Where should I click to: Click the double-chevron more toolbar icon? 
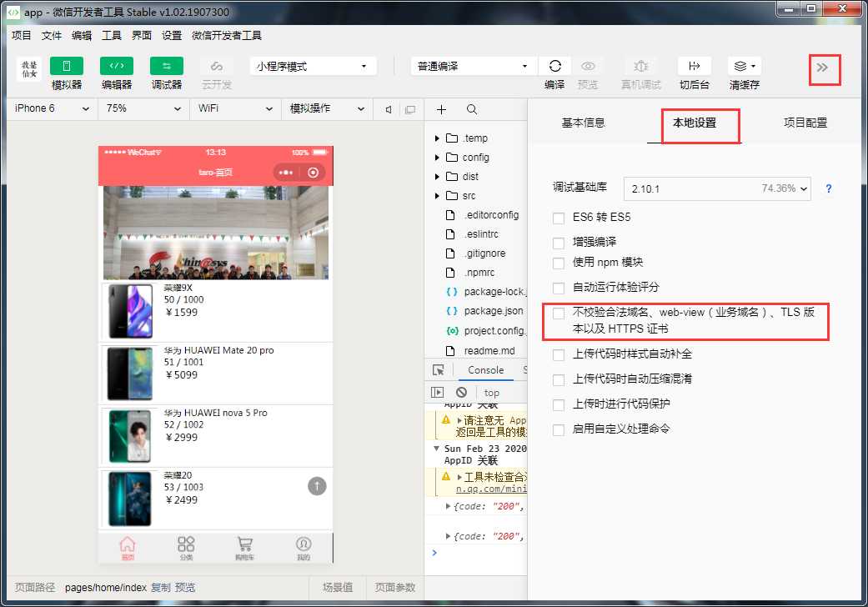pos(823,68)
